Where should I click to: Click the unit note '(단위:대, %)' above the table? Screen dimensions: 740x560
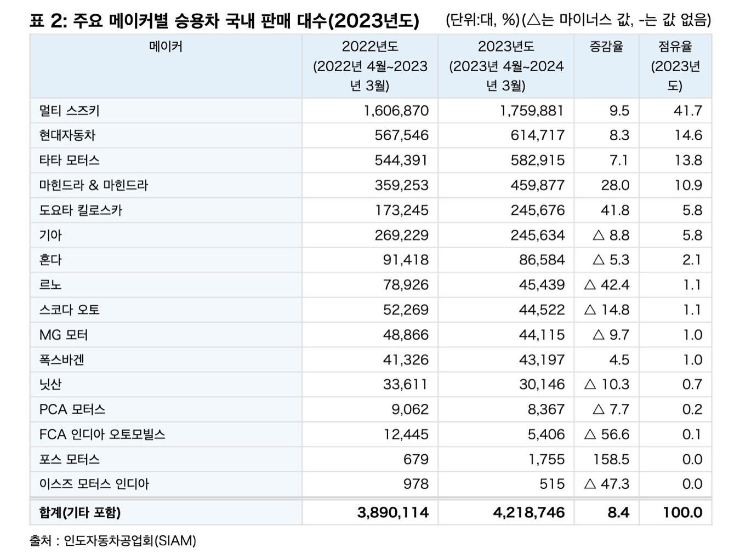[x=482, y=21]
